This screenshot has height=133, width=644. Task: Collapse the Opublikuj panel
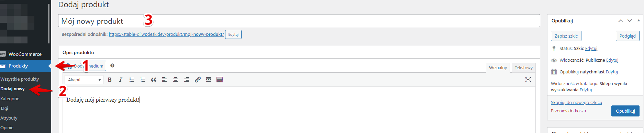[x=639, y=21]
